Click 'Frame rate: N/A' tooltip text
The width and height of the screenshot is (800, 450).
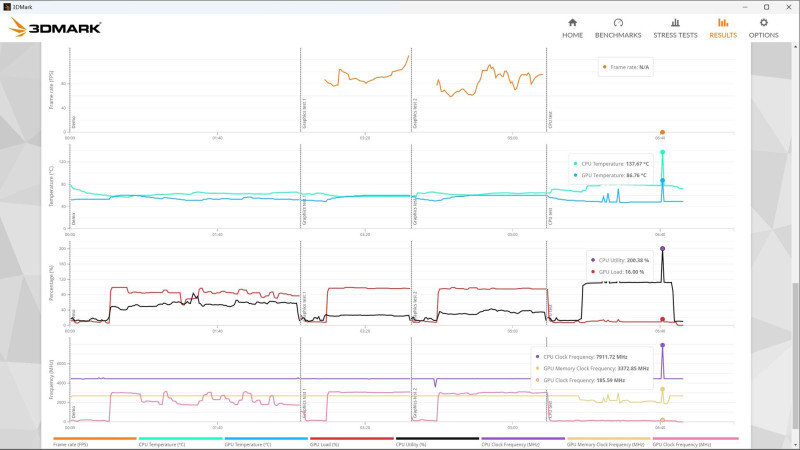point(630,67)
